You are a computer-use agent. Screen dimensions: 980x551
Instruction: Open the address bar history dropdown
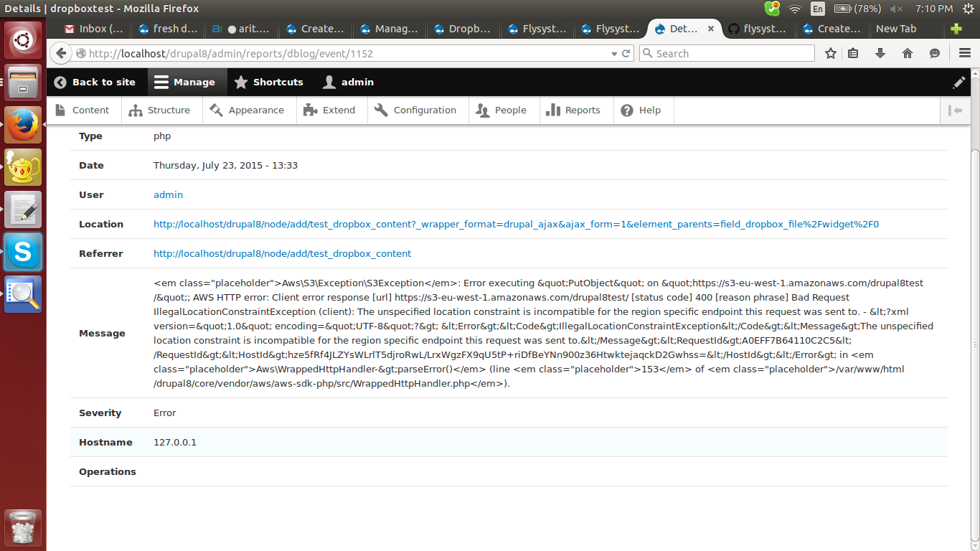[x=613, y=53]
